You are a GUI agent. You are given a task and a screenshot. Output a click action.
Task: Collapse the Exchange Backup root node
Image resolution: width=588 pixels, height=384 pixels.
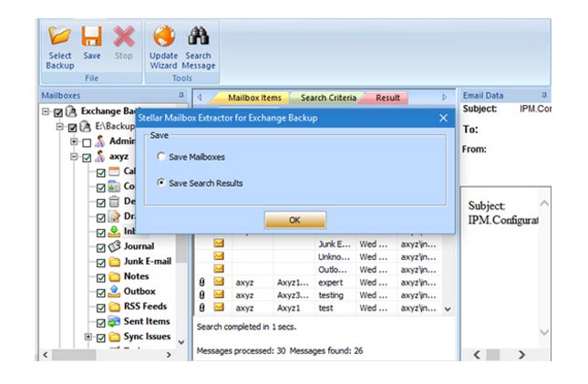46,111
